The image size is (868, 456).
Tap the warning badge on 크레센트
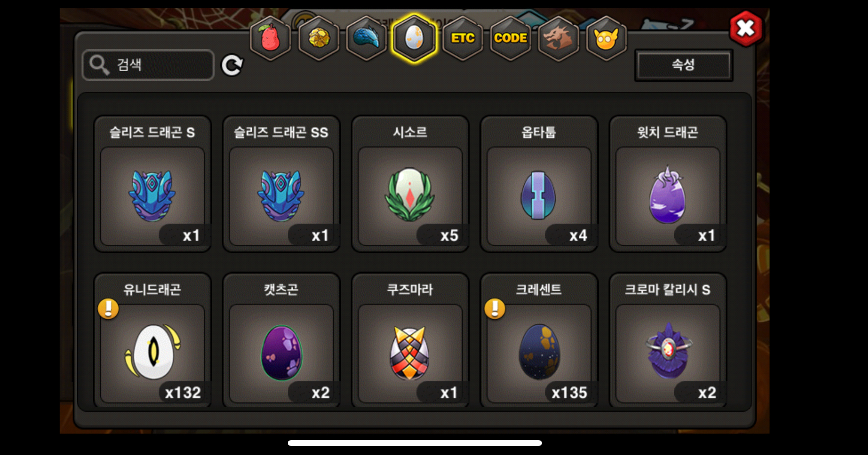pyautogui.click(x=495, y=309)
